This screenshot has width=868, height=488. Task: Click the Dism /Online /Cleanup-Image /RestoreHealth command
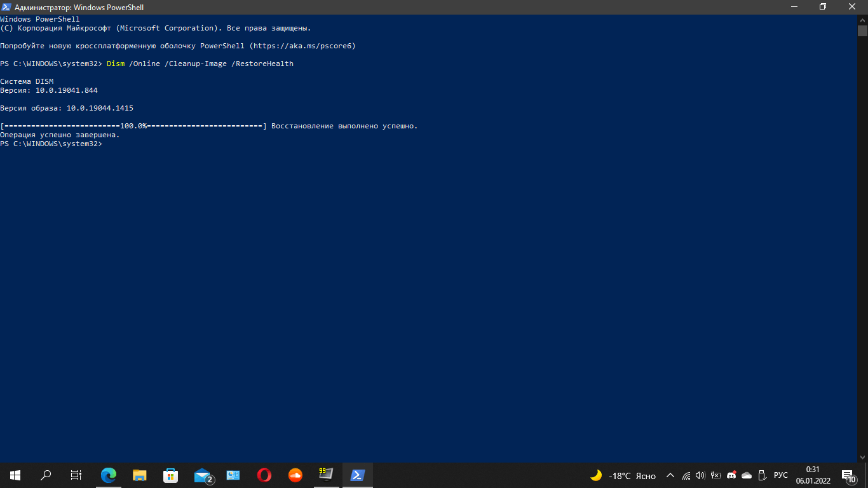(200, 64)
